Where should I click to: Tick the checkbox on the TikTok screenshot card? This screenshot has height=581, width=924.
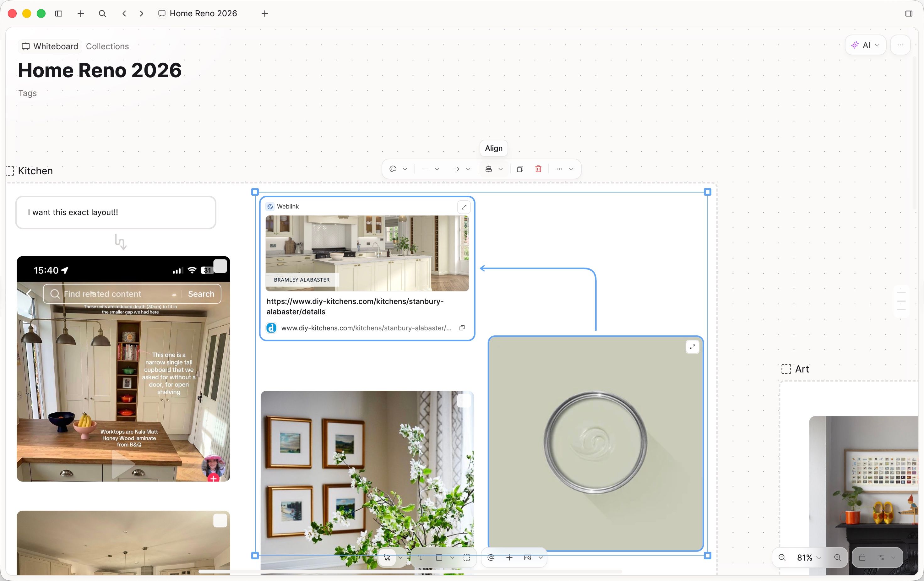click(x=220, y=266)
